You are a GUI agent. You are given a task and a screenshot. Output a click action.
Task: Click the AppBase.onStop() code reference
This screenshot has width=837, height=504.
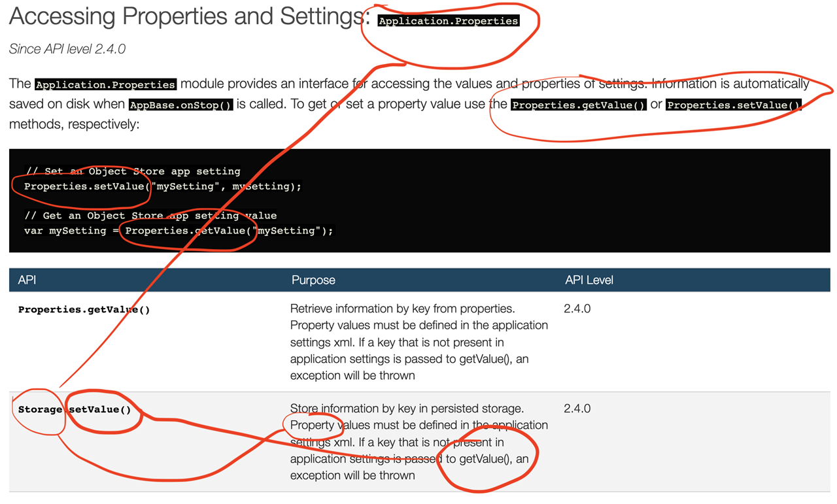(180, 105)
